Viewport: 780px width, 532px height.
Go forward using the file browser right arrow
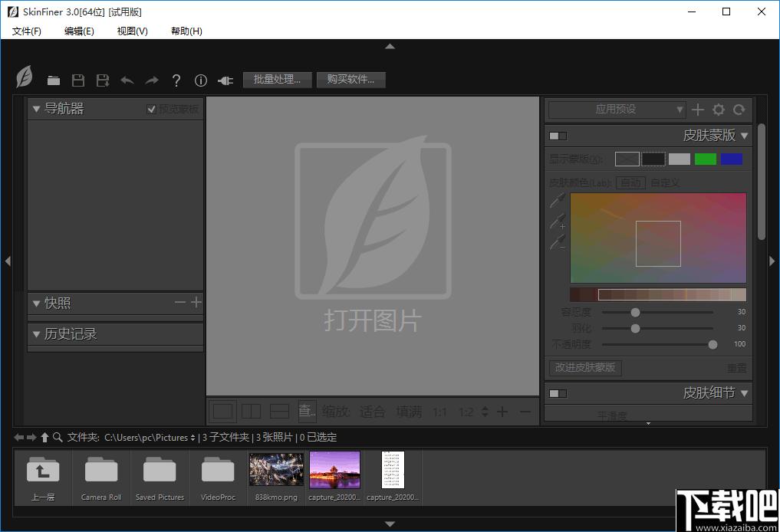point(31,437)
